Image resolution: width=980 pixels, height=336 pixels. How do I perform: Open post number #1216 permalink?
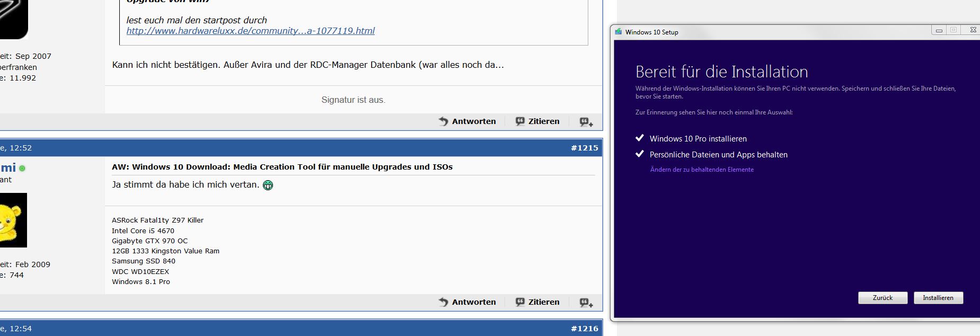[x=584, y=329]
